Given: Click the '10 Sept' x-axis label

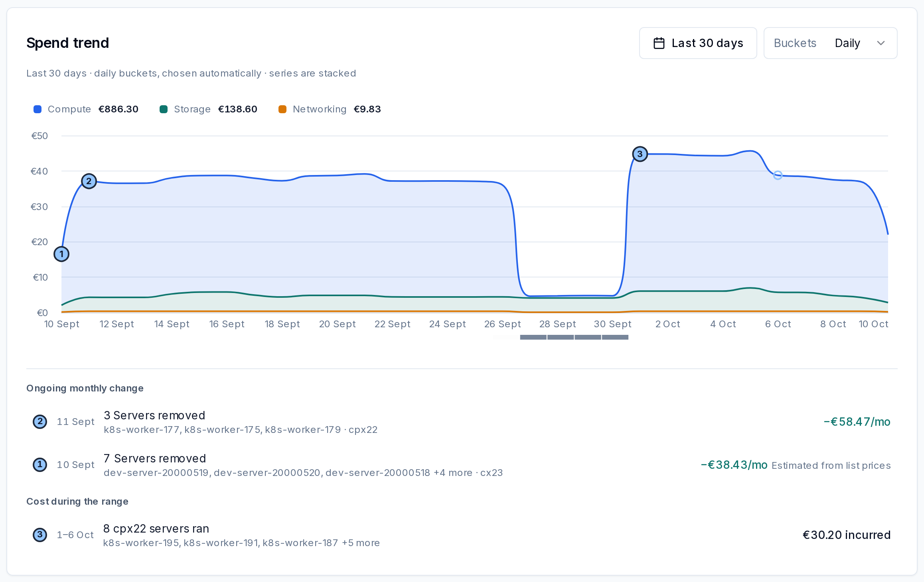Looking at the screenshot, I should (62, 324).
